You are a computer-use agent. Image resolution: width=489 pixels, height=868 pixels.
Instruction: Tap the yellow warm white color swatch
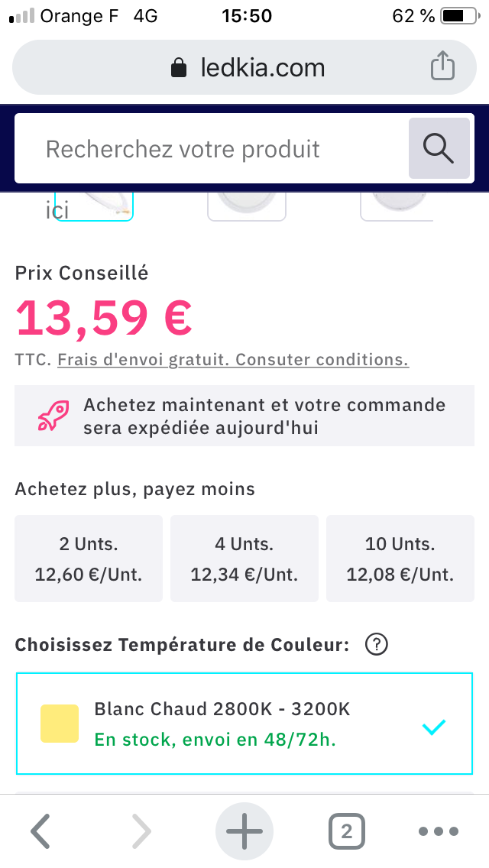60,724
